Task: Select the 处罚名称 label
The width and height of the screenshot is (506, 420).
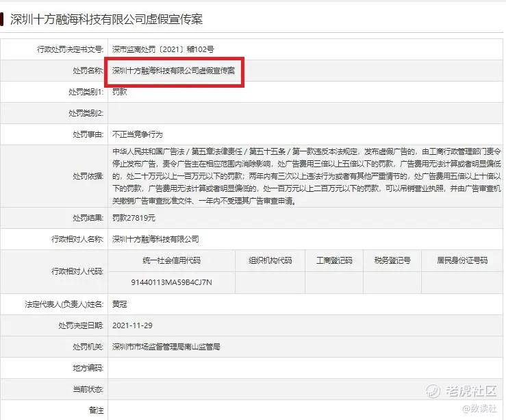Action: 88,71
